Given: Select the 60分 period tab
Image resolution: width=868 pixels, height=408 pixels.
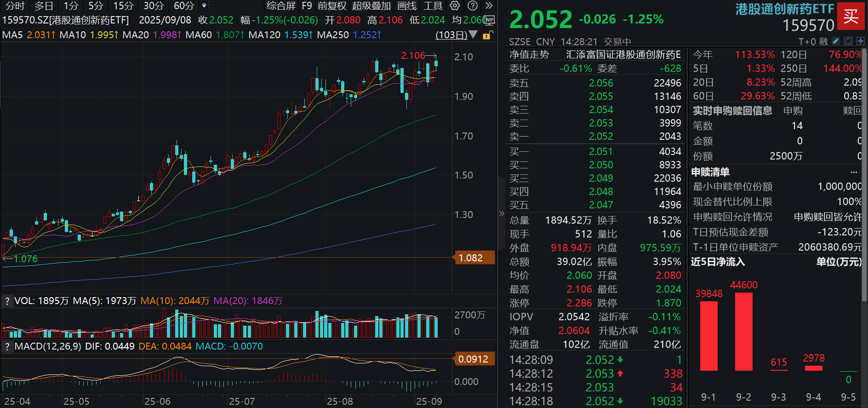Looking at the screenshot, I should 183,6.
